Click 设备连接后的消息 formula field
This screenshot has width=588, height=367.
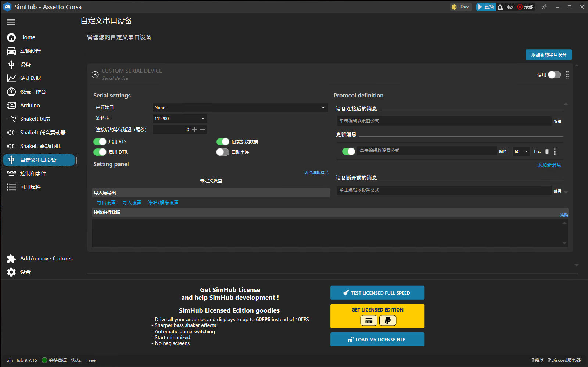click(444, 121)
